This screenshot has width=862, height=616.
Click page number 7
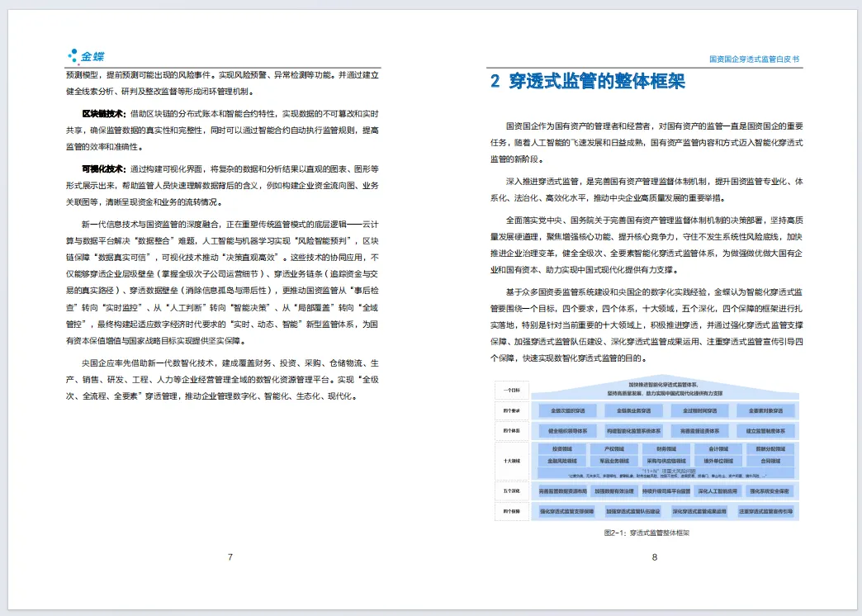(x=230, y=557)
